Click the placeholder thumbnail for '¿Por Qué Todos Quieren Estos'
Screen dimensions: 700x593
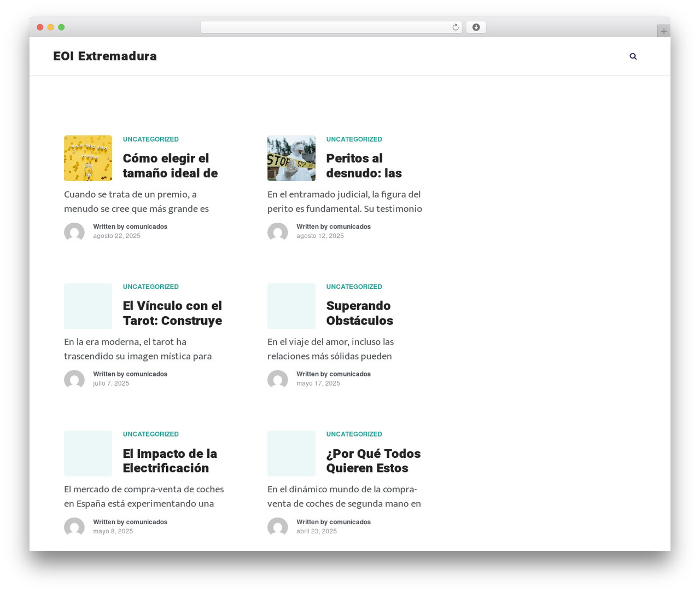point(291,454)
